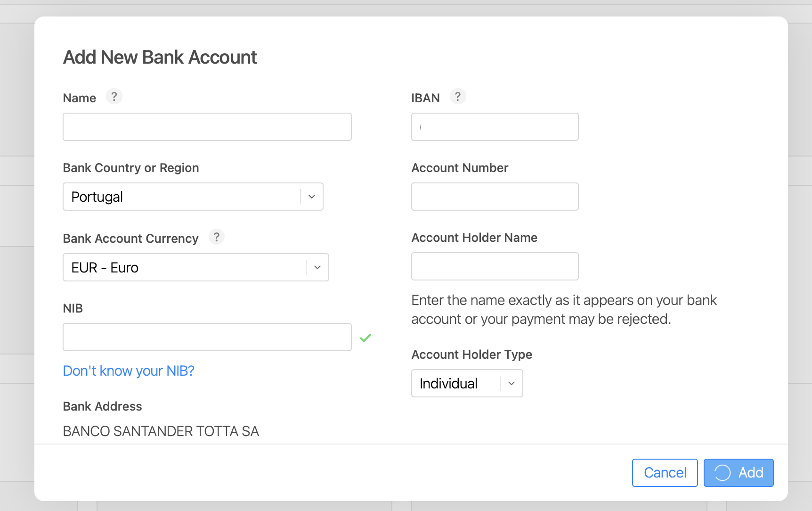Click the help icon beside IBAN

point(458,97)
